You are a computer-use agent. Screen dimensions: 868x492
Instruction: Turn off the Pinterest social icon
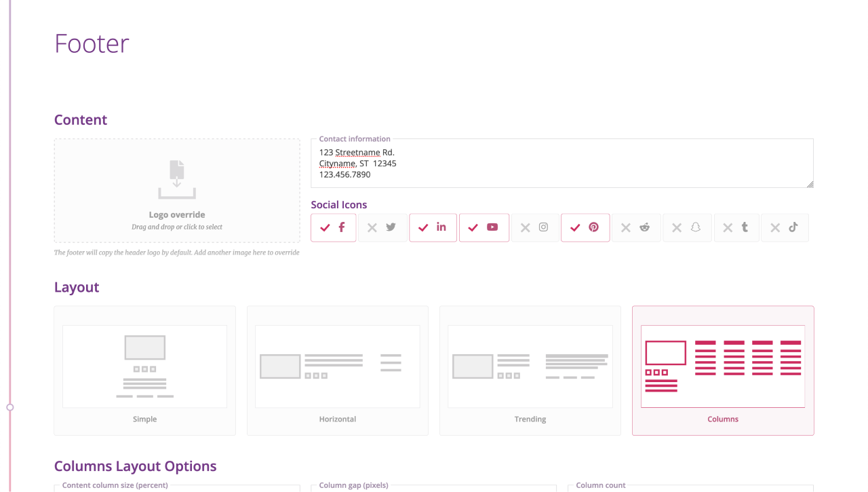[585, 227]
